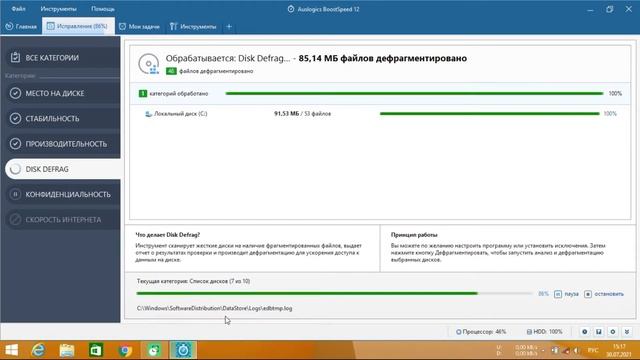Open File Explorer from the taskbar
This screenshot has width=640, height=360.
coord(67,350)
